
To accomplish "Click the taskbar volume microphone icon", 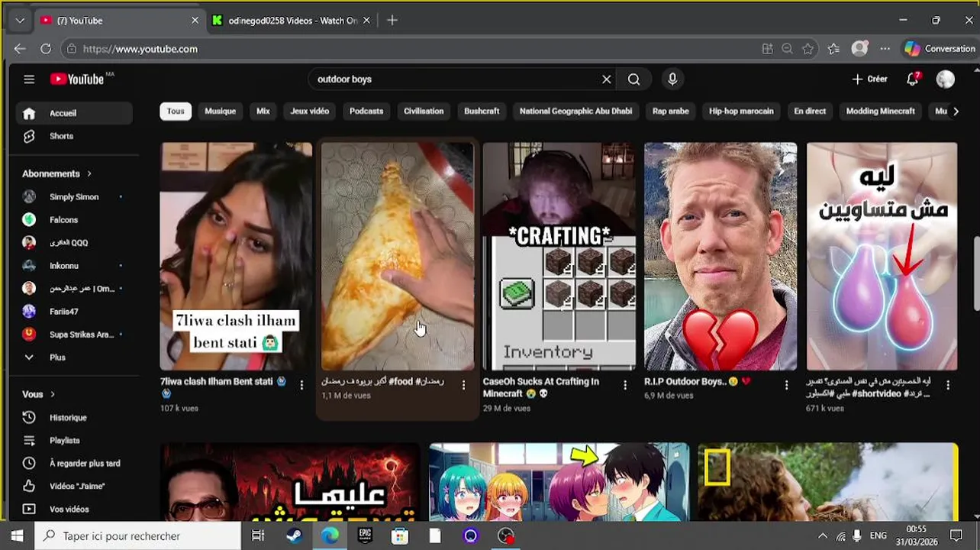I will [857, 536].
